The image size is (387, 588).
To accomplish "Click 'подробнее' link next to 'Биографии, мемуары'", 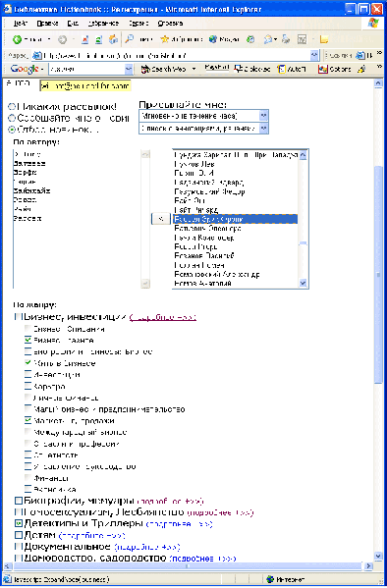I will tap(170, 502).
